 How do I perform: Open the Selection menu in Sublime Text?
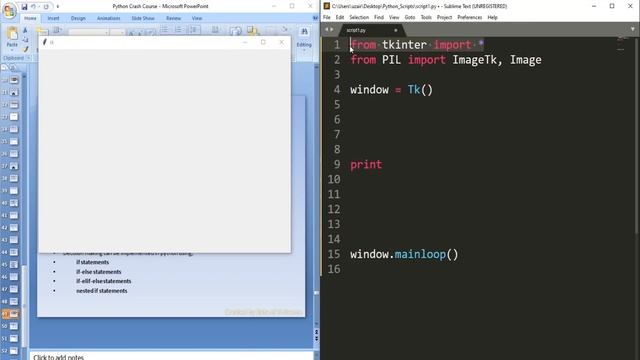pyautogui.click(x=359, y=18)
